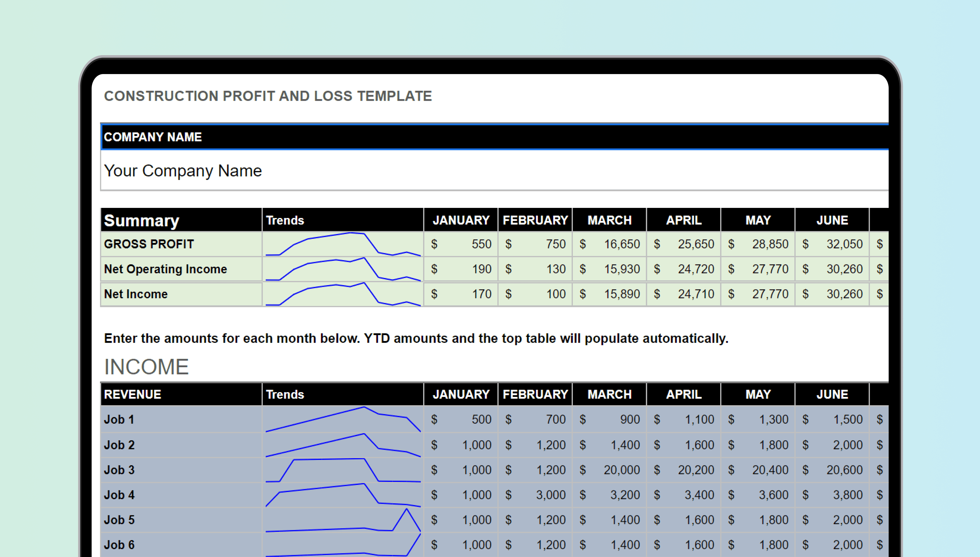
Task: Click the Job 3 row label
Action: click(x=182, y=470)
